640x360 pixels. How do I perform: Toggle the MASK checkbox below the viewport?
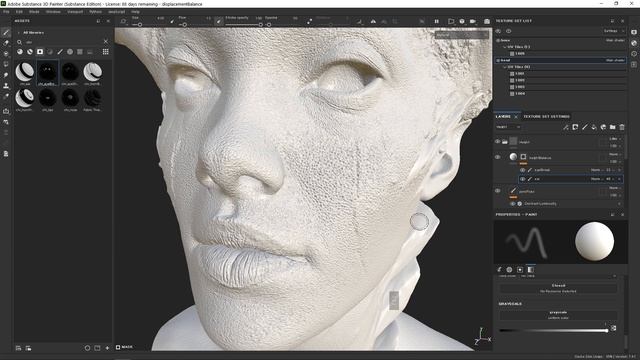[118, 347]
